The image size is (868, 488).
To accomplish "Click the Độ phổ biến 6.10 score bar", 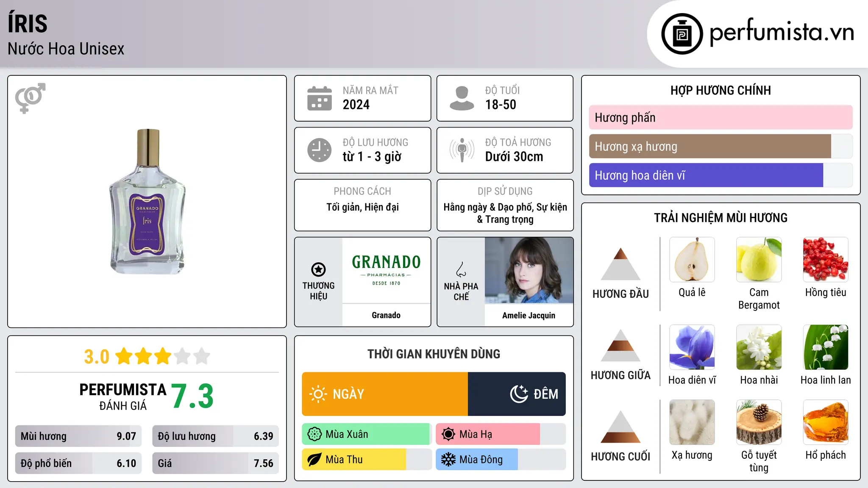I will coord(78,463).
